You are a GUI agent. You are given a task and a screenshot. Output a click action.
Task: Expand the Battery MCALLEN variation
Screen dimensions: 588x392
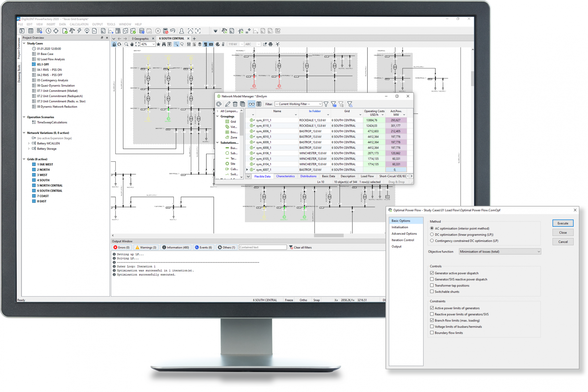click(29, 144)
